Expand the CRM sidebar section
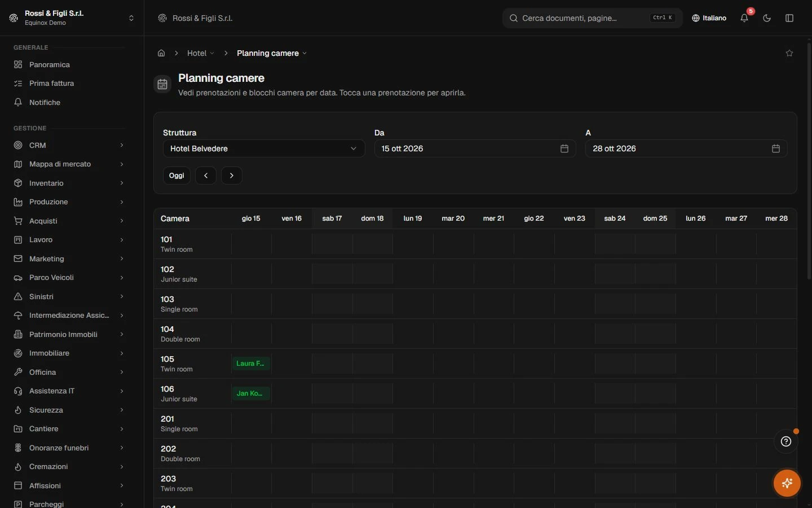The image size is (812, 508). click(x=69, y=145)
